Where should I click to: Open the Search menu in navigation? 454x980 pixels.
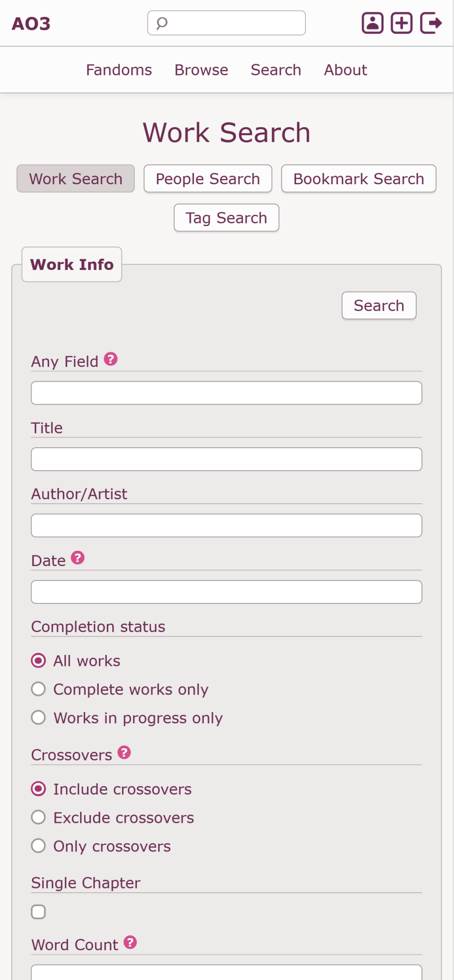point(276,70)
